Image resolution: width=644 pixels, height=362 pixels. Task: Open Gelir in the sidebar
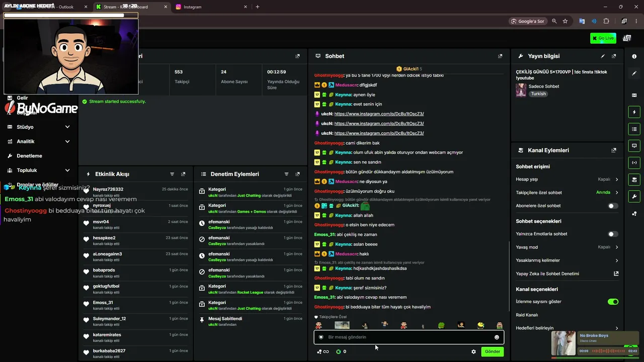(x=22, y=98)
